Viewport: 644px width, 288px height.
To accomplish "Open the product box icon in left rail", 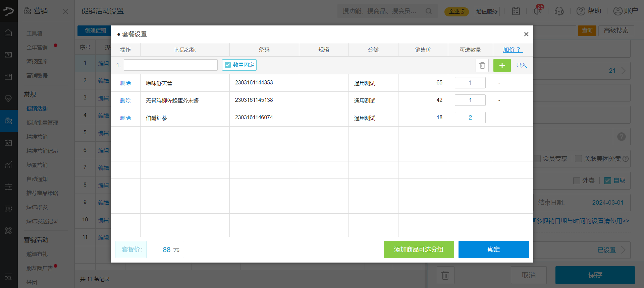I will [8, 77].
